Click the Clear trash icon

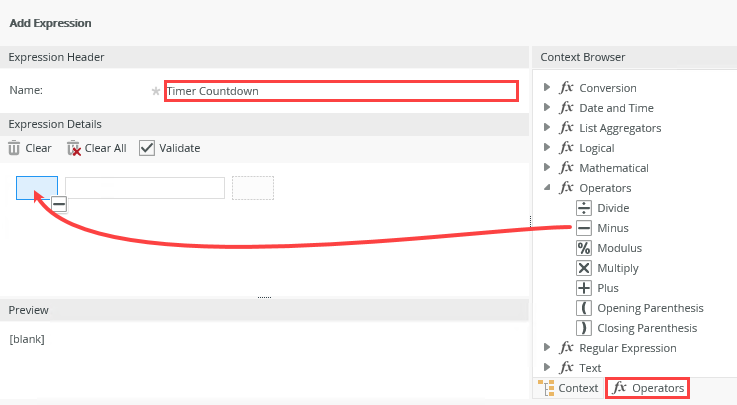point(14,148)
